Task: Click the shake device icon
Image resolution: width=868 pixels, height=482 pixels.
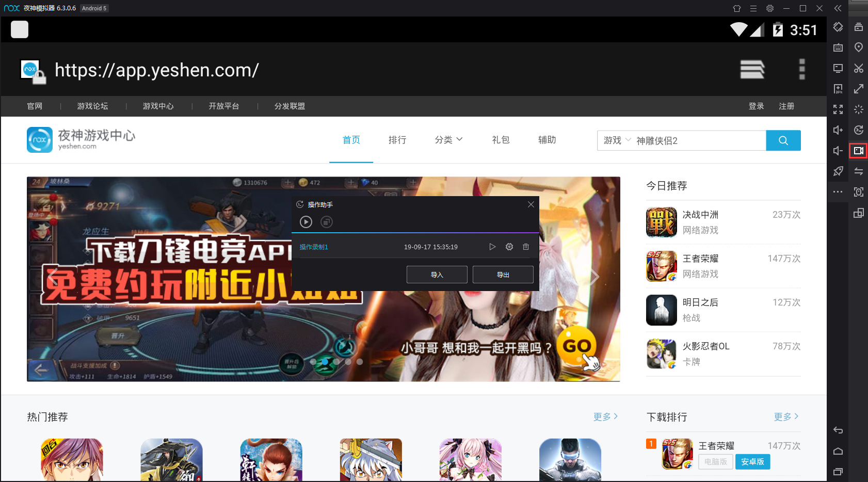Action: click(838, 27)
